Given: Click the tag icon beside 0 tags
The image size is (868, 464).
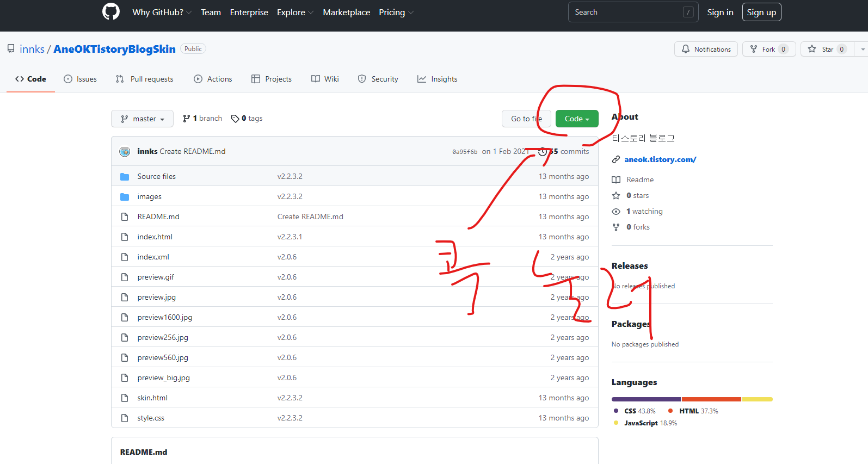Looking at the screenshot, I should coord(235,119).
